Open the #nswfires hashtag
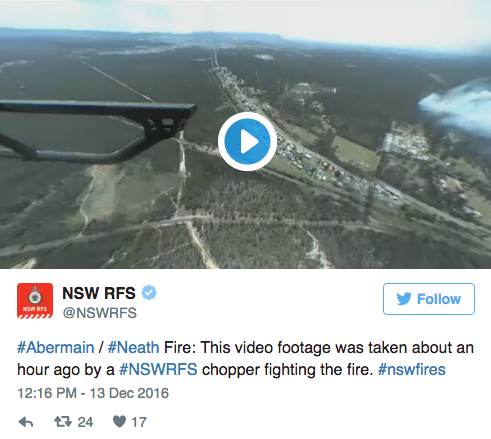Screen dimensions: 491x439 tap(412, 370)
